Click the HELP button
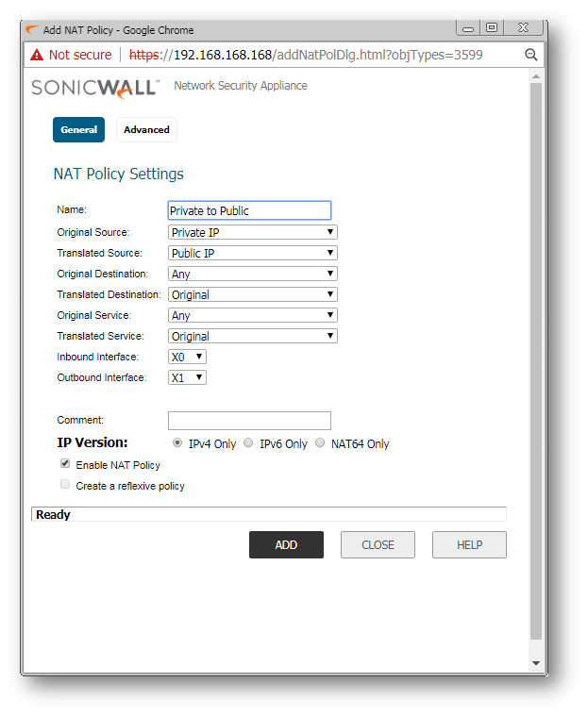The width and height of the screenshot is (588, 716). (x=469, y=545)
